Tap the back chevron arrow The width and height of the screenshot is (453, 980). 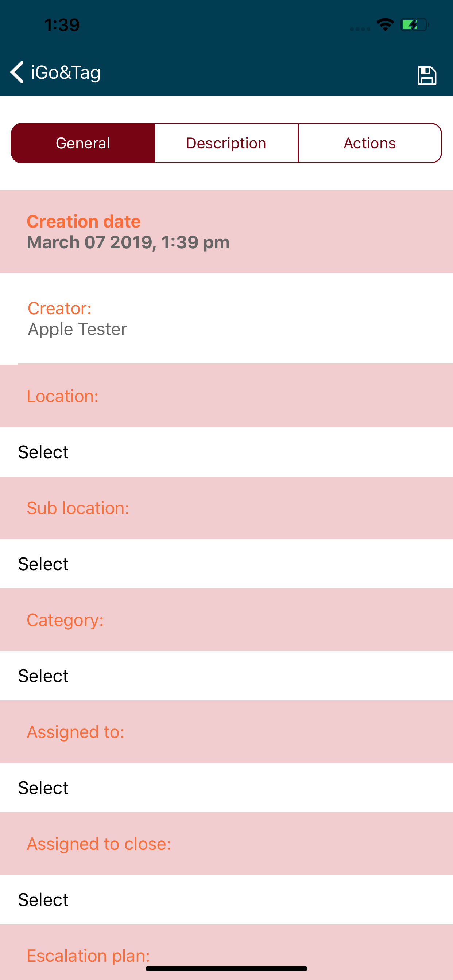click(17, 72)
